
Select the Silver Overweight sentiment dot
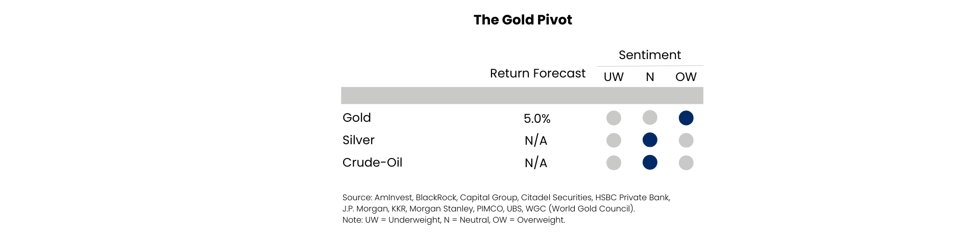pos(686,140)
